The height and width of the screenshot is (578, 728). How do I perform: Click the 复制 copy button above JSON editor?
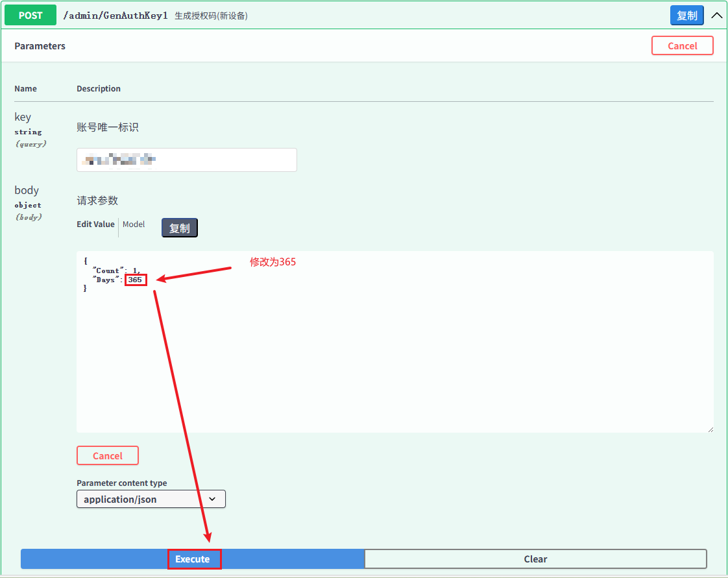179,228
